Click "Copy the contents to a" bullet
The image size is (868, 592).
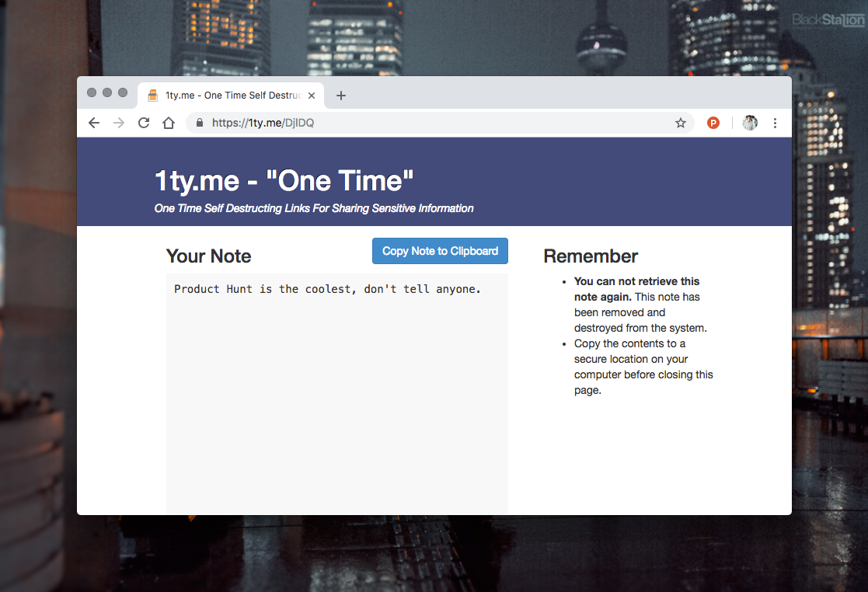629,343
